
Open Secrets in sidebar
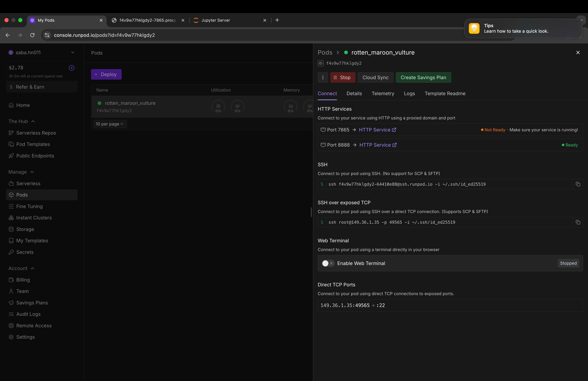tap(25, 252)
